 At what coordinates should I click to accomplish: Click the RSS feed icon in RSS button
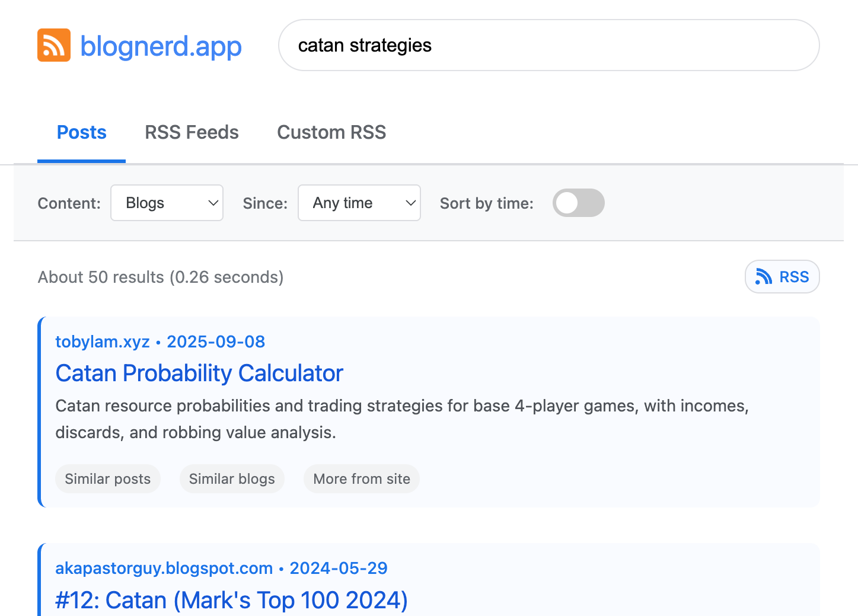pyautogui.click(x=764, y=276)
